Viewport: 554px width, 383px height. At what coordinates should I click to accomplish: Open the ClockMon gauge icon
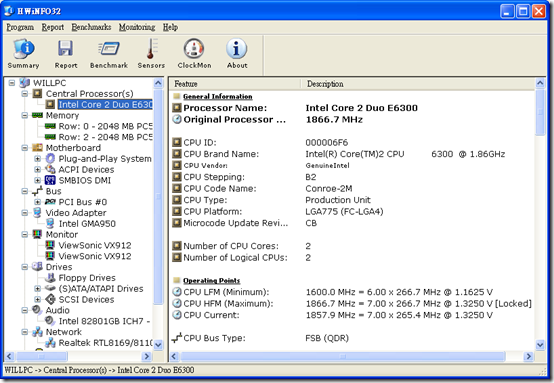pos(194,48)
